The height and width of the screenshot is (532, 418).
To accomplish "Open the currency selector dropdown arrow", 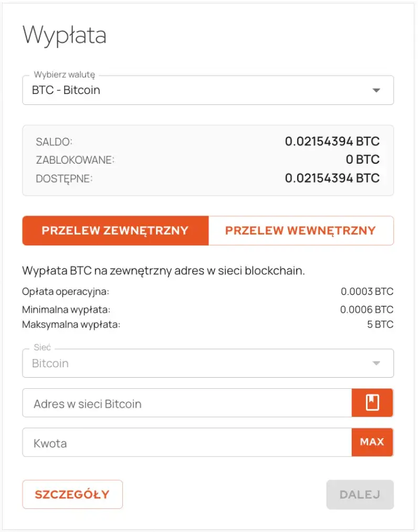I will (377, 90).
